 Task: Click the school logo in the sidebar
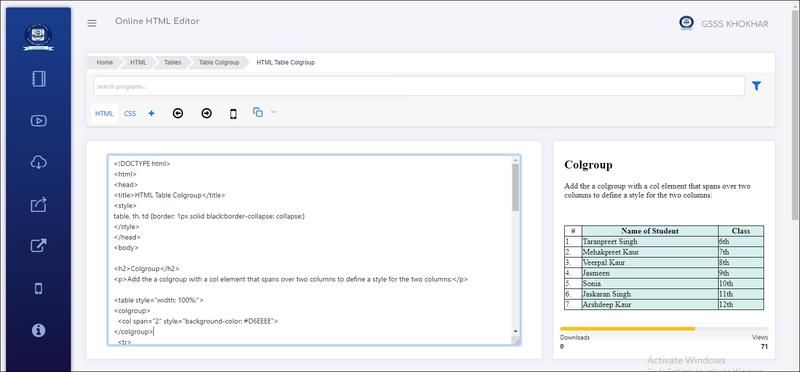(38, 38)
